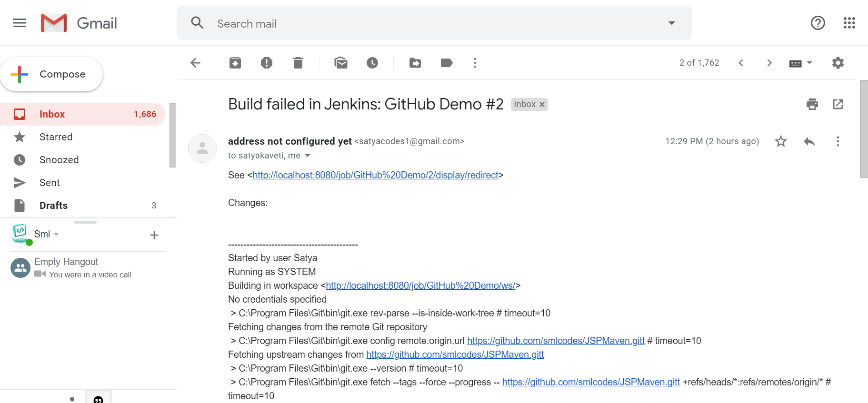Viewport: 868px width, 403px height.
Task: Report the email as spam
Action: point(267,63)
